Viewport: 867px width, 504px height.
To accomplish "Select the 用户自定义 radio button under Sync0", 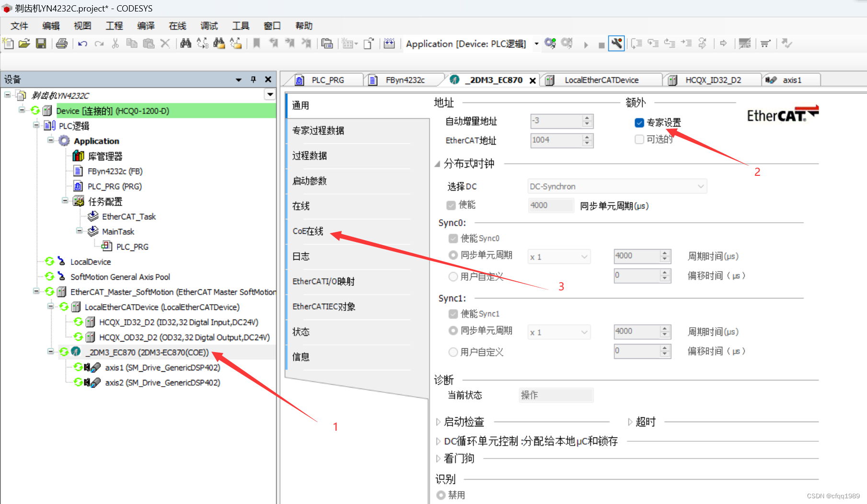I will click(453, 276).
